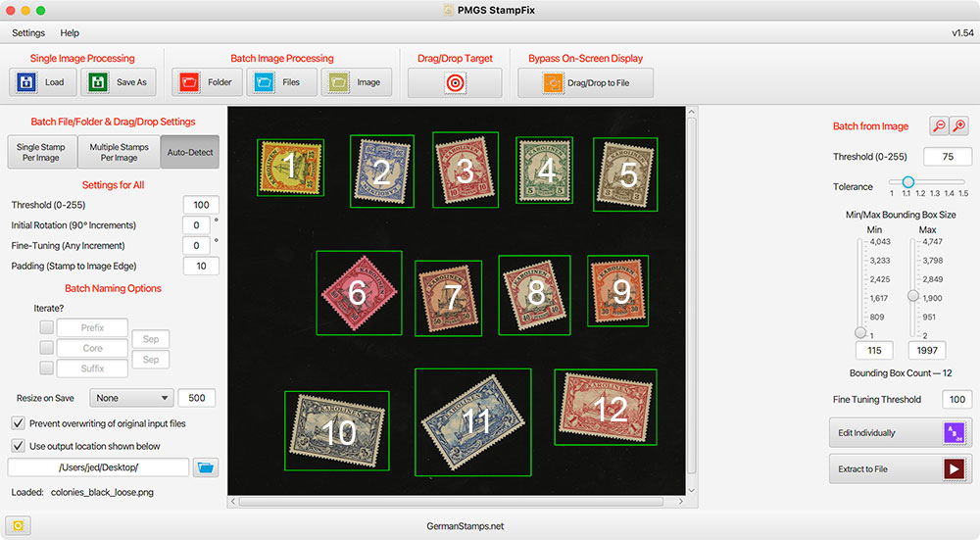This screenshot has height=540, width=980.
Task: Click the Drag/Drop to File button label
Action: click(x=598, y=83)
